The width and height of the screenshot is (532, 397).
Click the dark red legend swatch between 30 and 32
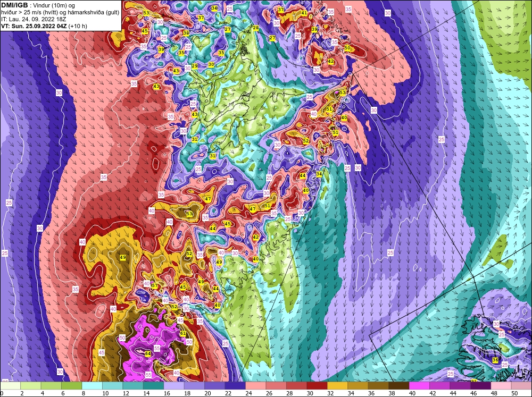coord(317,385)
